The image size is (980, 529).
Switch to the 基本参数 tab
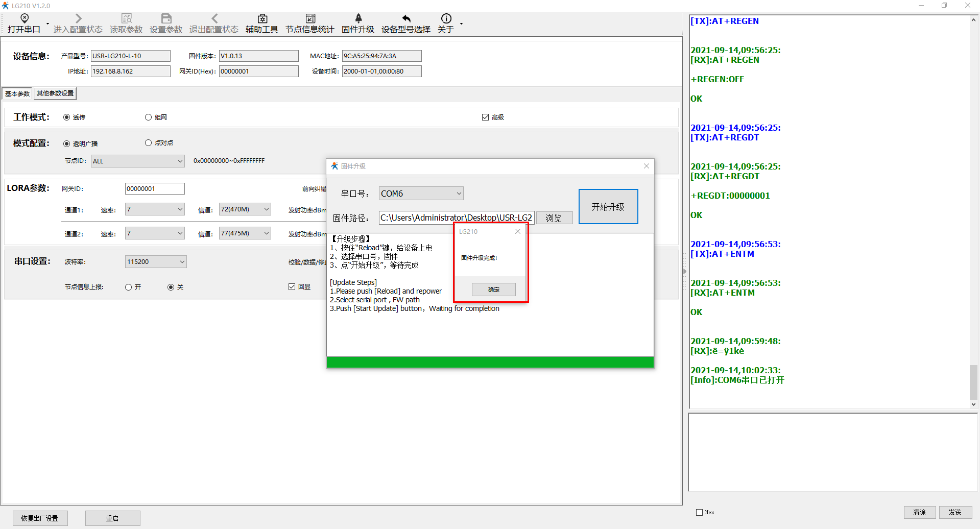point(17,93)
